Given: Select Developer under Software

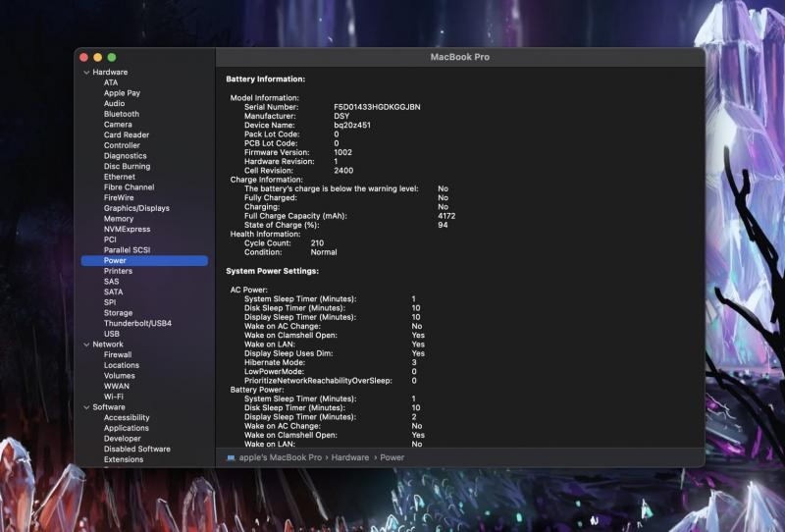Looking at the screenshot, I should (122, 439).
